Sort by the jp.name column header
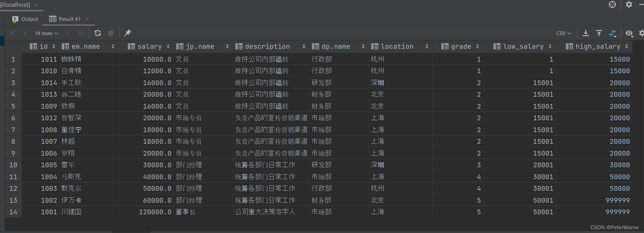This screenshot has width=644, height=233. (x=203, y=46)
